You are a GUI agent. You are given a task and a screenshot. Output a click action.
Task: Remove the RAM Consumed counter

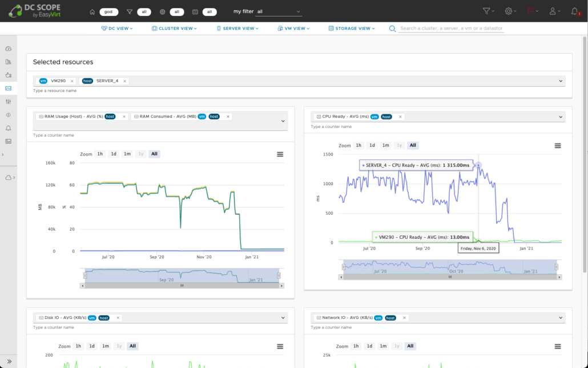(228, 117)
